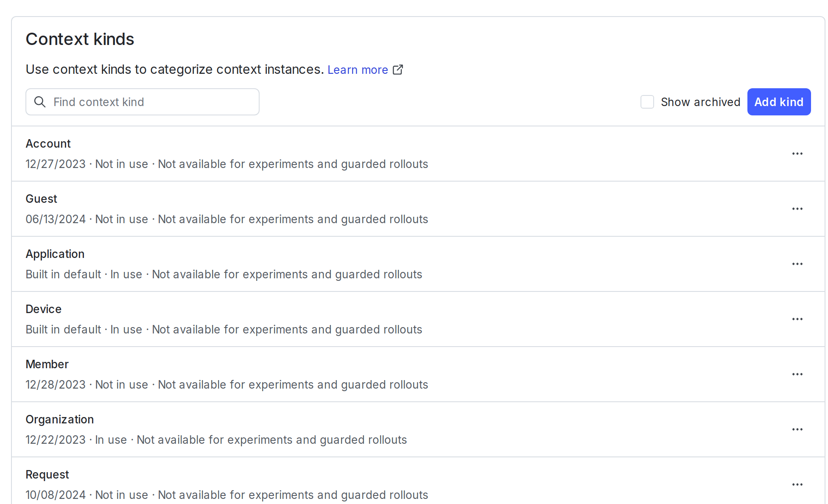Click the Find context kind search field
Screen dimensions: 828x504
(143, 102)
